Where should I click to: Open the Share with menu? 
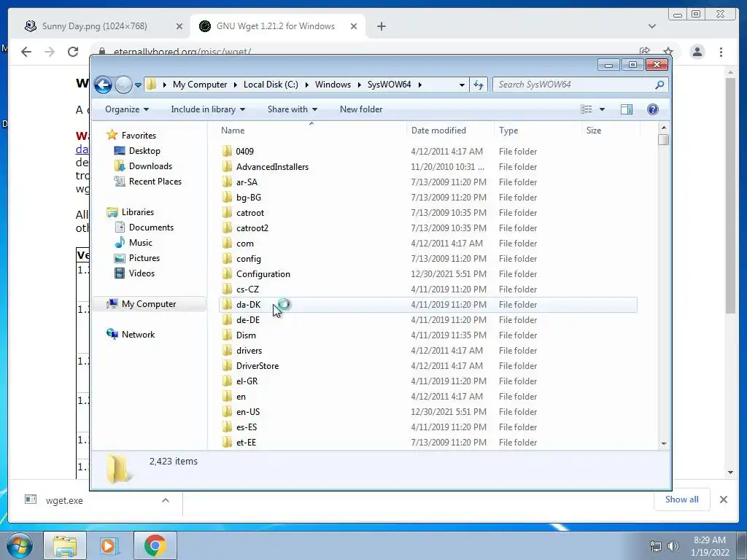point(292,109)
